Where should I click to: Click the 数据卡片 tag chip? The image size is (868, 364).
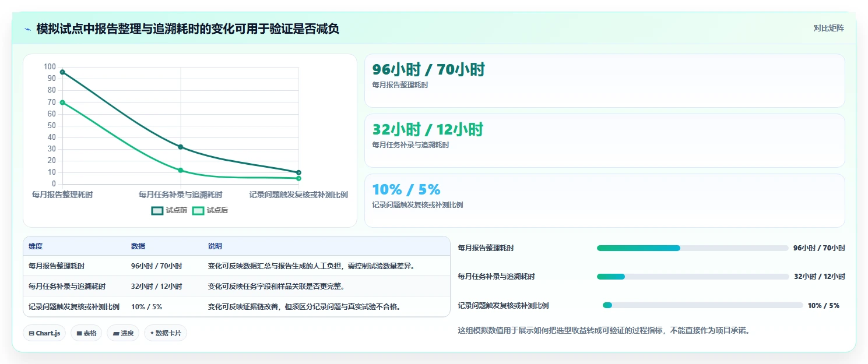pyautogui.click(x=166, y=333)
